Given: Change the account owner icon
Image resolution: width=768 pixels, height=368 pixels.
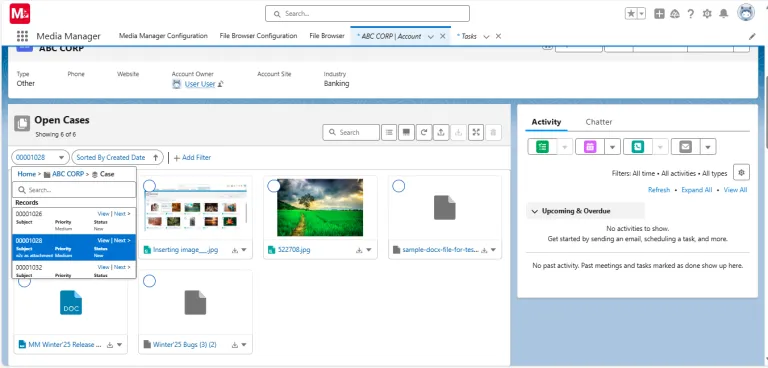Looking at the screenshot, I should (221, 84).
